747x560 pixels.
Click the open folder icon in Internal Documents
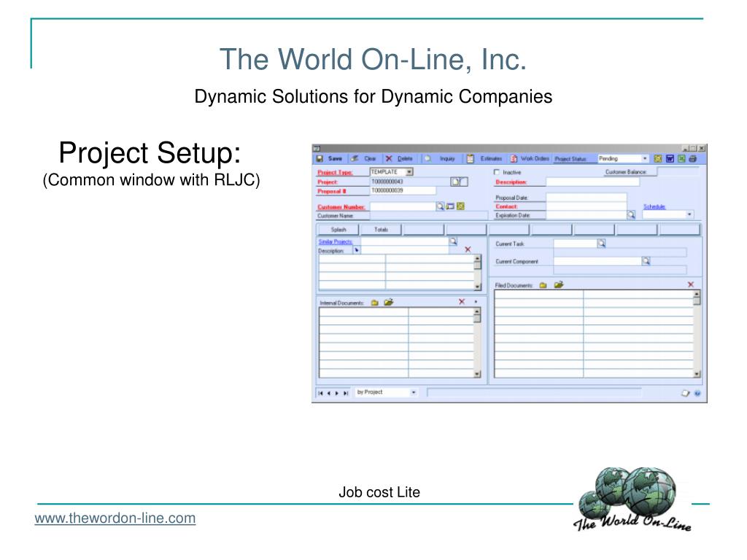(x=389, y=303)
